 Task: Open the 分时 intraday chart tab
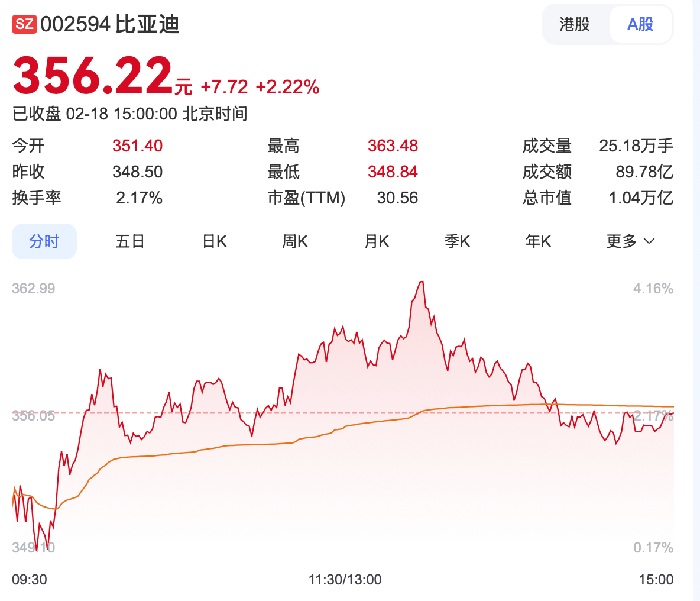point(44,241)
